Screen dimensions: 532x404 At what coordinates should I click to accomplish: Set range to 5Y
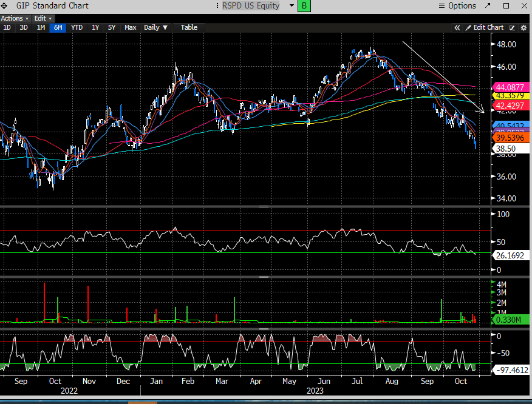click(112, 27)
